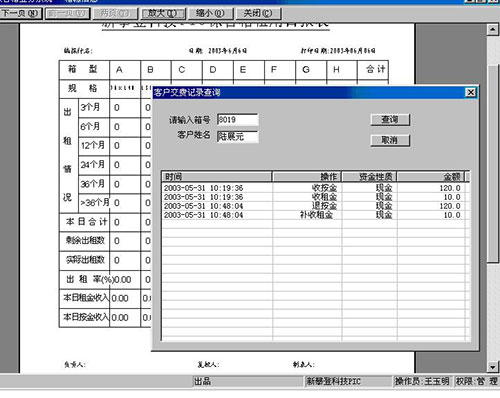Click the 金额 column header
This screenshot has height=398, width=500.
pos(431,177)
